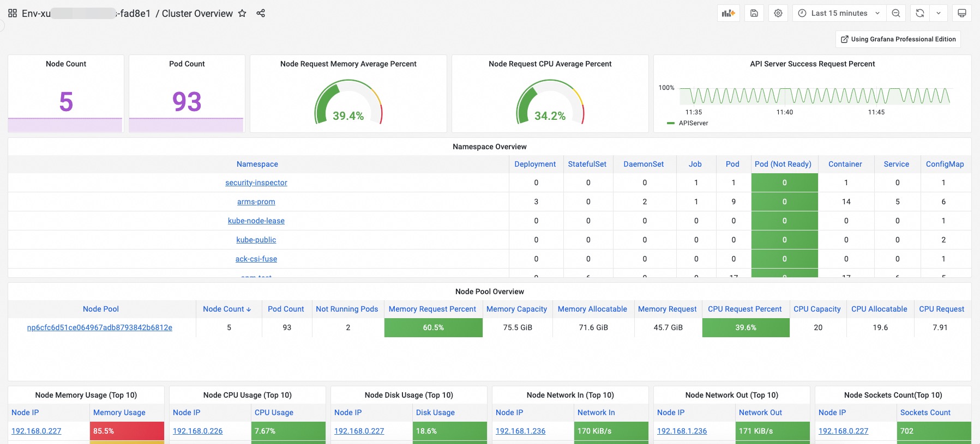Expand the refresh interval dropdown

(939, 13)
